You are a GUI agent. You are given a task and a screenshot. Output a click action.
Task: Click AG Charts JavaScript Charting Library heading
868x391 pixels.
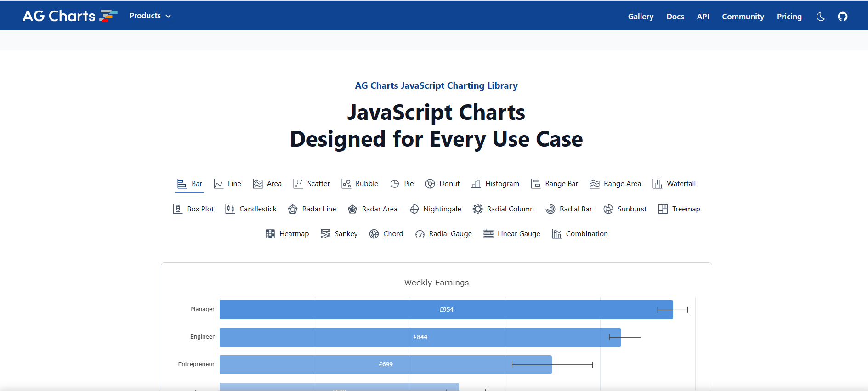pos(436,86)
